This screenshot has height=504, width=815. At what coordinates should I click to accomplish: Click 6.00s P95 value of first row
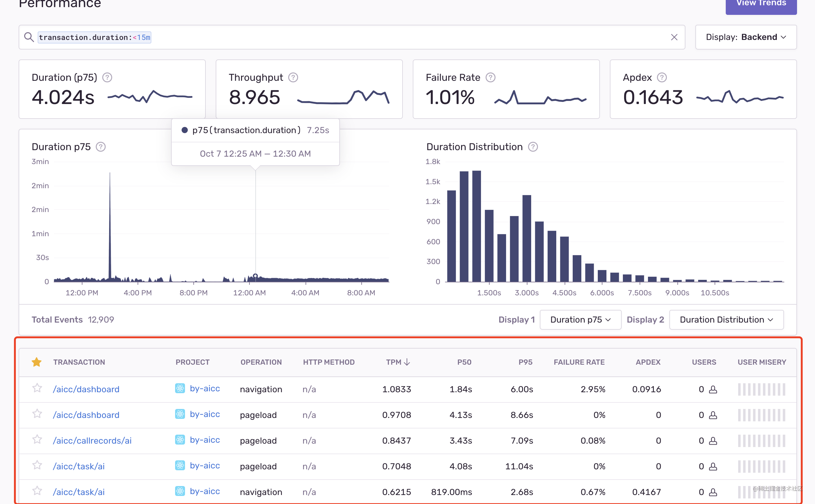click(522, 389)
